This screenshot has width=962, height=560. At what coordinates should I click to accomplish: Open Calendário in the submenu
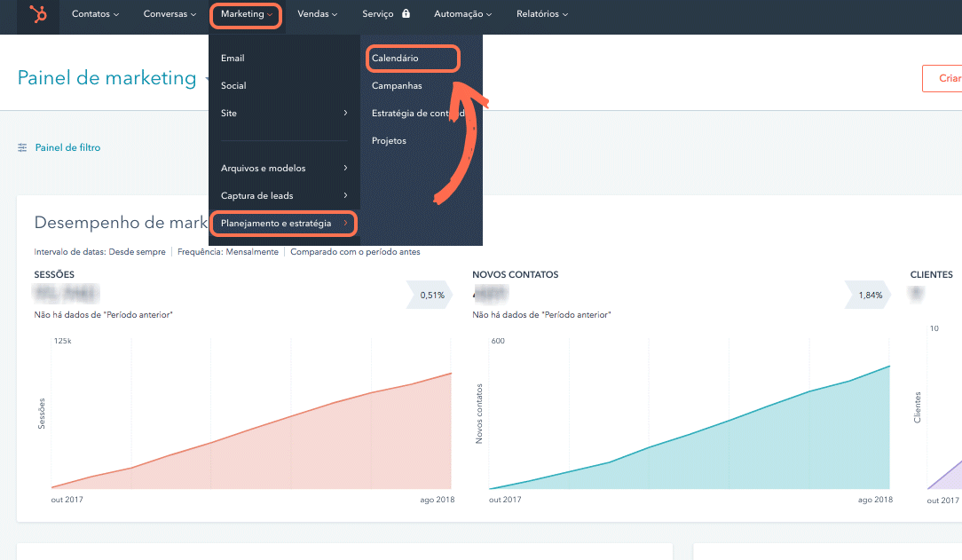coord(395,58)
